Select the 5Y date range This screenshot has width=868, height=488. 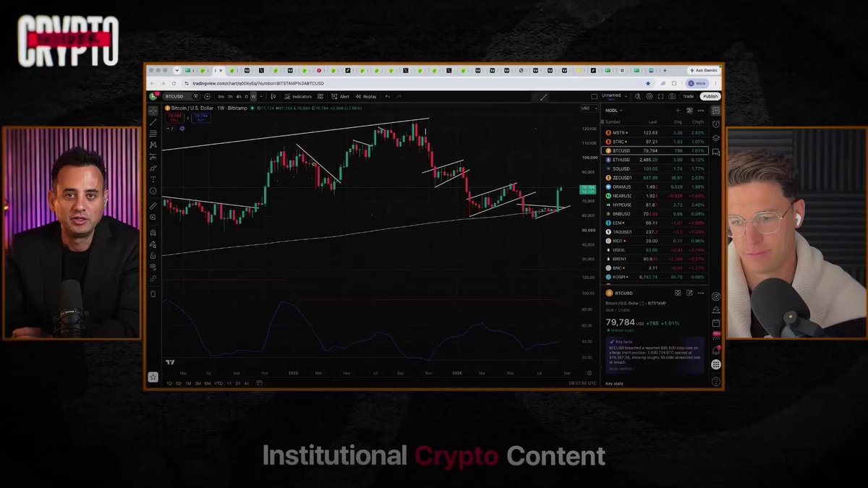238,383
